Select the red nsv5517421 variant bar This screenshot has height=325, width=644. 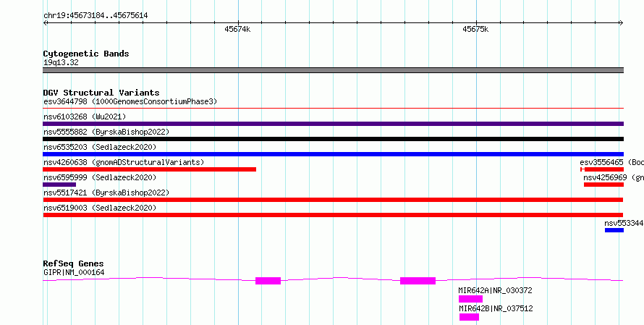click(333, 200)
